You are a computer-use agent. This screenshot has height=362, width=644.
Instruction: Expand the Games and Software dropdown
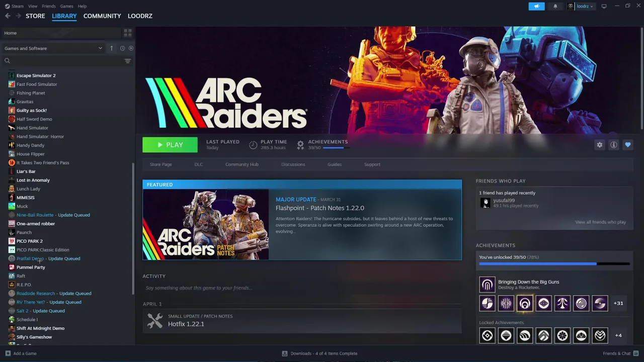[x=53, y=48]
